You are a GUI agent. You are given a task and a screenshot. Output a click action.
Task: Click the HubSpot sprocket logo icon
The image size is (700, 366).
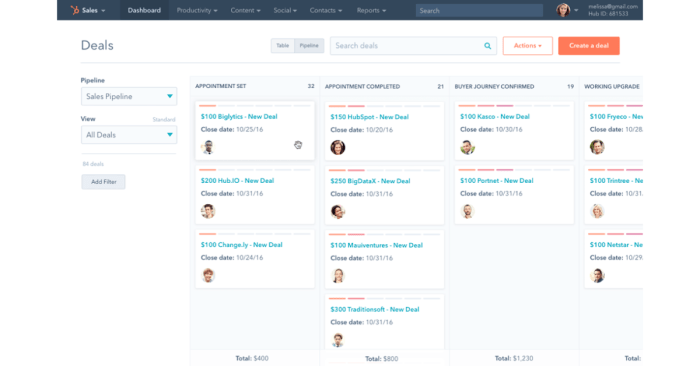coord(75,10)
